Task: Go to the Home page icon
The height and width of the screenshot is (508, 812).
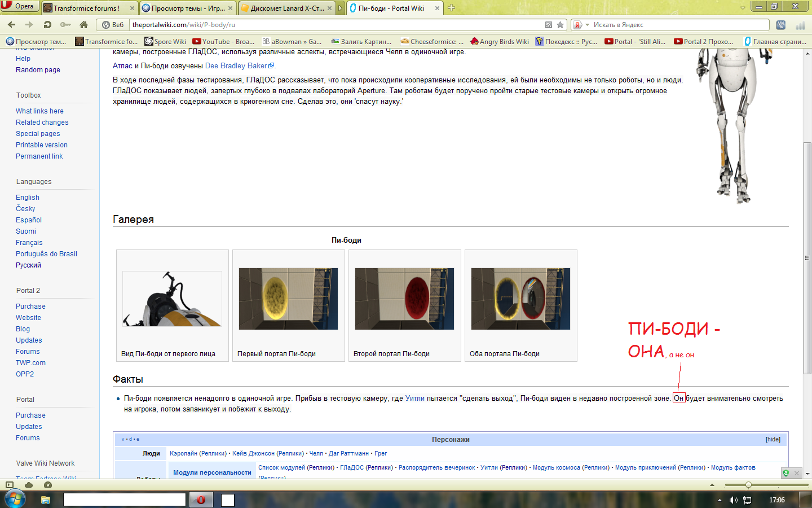Action: (x=83, y=25)
